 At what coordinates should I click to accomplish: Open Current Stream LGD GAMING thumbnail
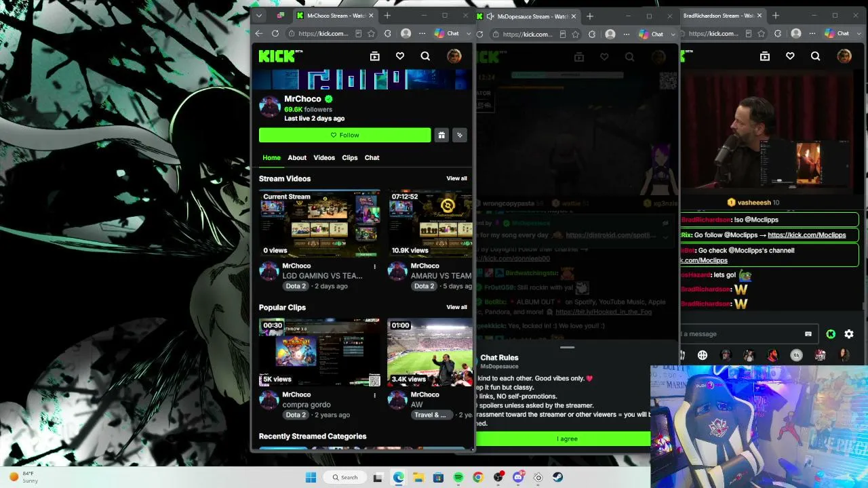pyautogui.click(x=319, y=224)
